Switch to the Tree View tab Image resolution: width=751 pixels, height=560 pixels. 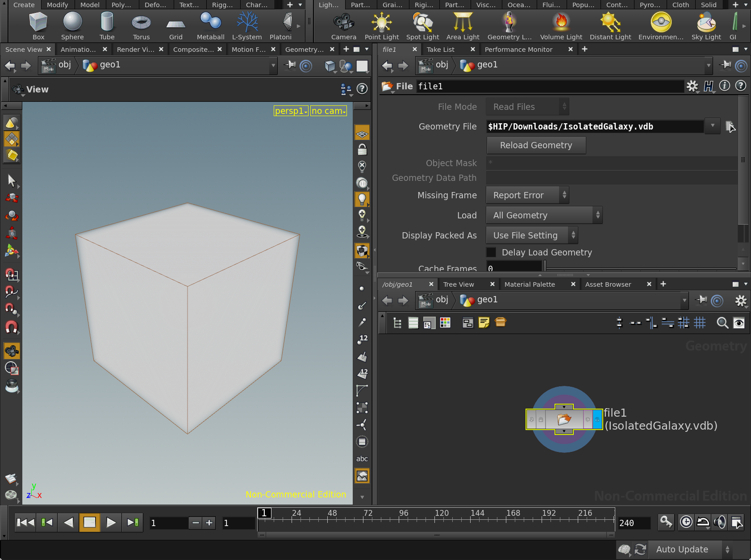459,284
